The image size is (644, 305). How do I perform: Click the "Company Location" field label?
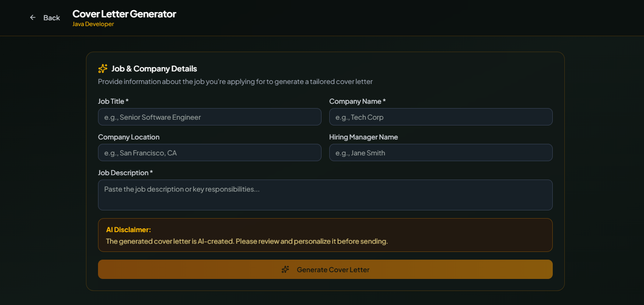tap(128, 137)
